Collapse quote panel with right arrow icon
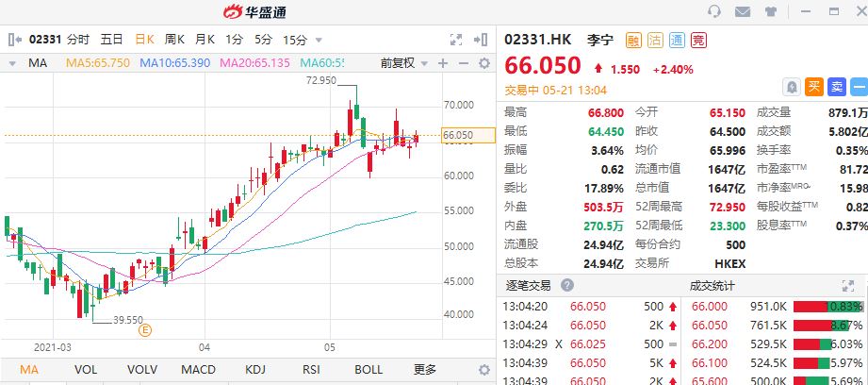The image size is (868, 385). tap(481, 40)
